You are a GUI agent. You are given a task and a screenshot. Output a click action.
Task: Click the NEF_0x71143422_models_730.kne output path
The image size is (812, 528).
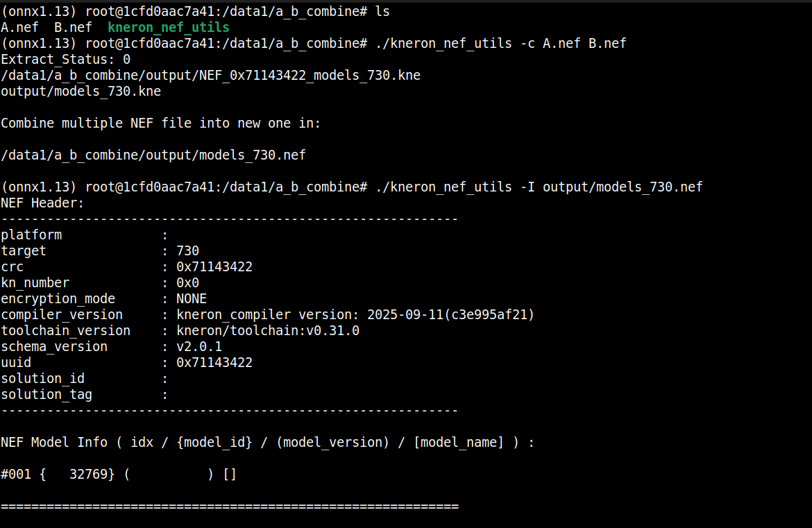tap(210, 75)
